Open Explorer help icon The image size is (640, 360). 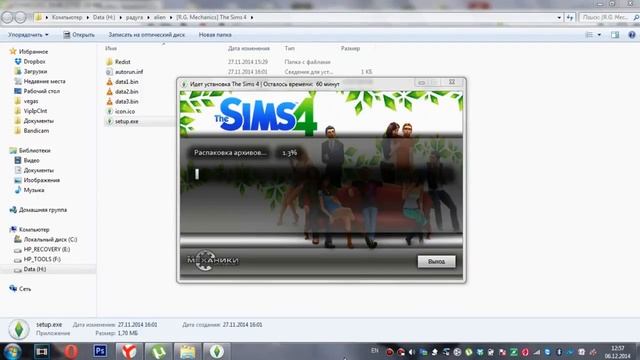pyautogui.click(x=632, y=35)
